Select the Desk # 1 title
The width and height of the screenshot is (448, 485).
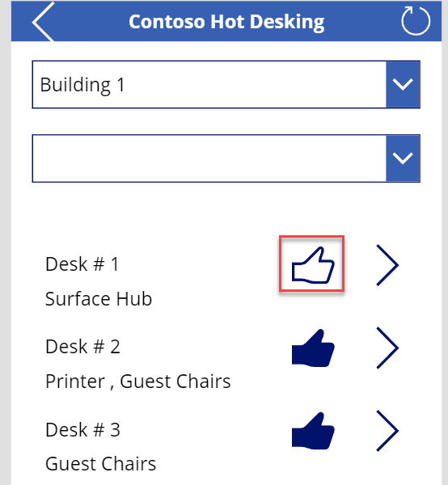[82, 264]
